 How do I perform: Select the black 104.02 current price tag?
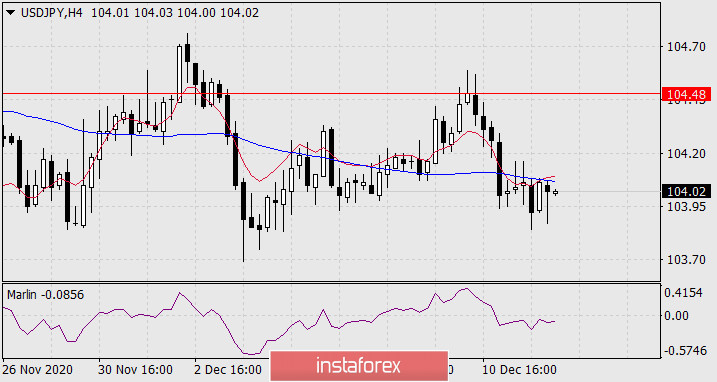(686, 191)
